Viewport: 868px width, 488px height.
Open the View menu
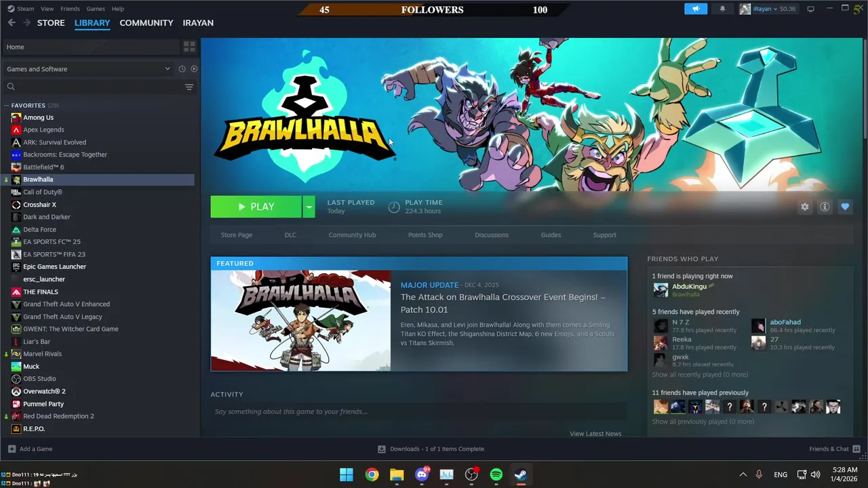(47, 9)
